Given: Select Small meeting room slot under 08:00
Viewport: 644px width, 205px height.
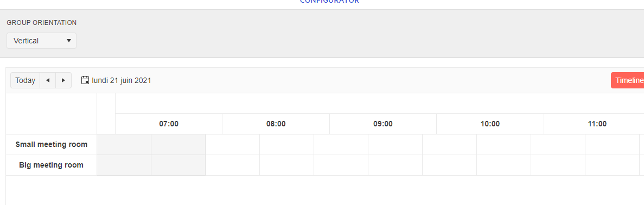Looking at the screenshot, I should (x=286, y=145).
